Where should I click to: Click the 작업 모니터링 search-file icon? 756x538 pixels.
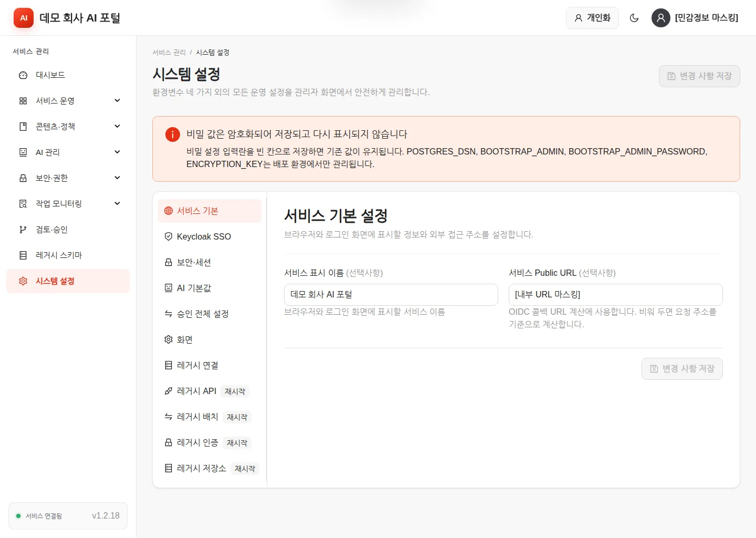(23, 204)
